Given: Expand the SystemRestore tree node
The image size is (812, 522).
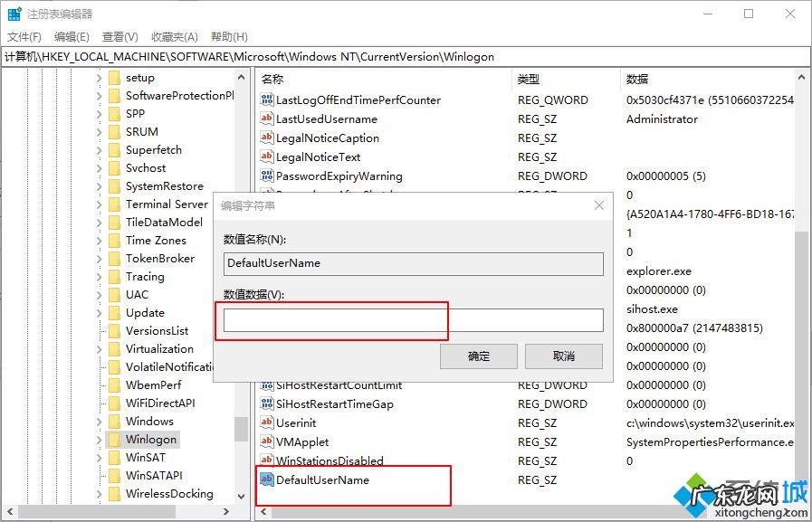Looking at the screenshot, I should [x=100, y=185].
